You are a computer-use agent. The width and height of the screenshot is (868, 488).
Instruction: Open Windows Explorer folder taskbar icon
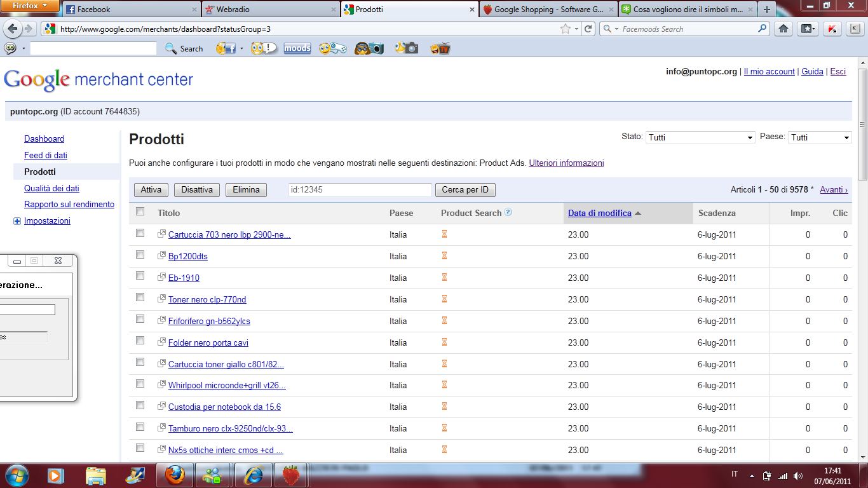[x=95, y=475]
